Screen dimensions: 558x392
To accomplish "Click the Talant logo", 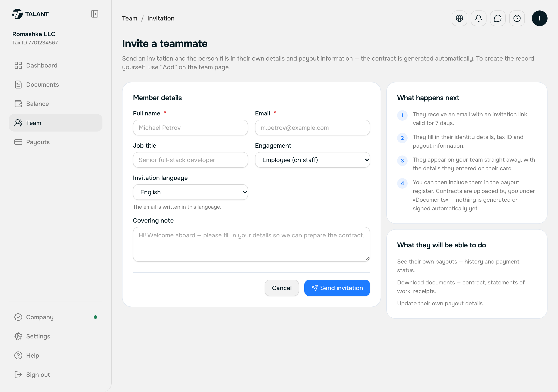I will click(30, 14).
